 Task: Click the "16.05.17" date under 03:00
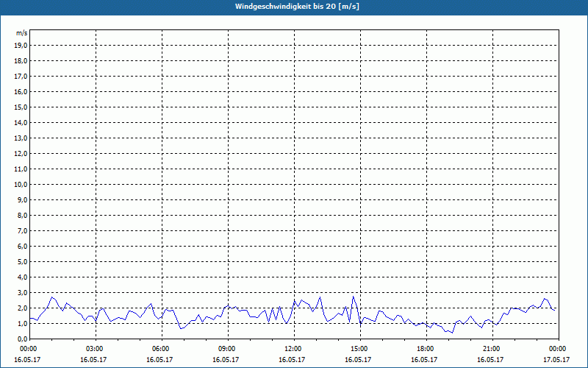pos(93,360)
